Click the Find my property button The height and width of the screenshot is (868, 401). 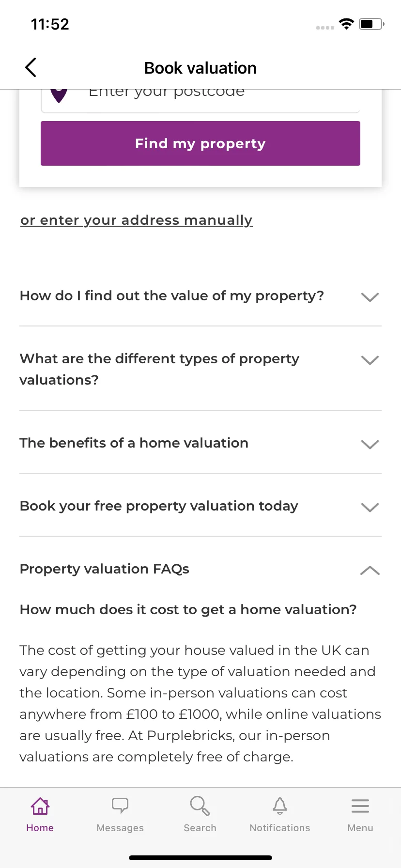pos(200,143)
